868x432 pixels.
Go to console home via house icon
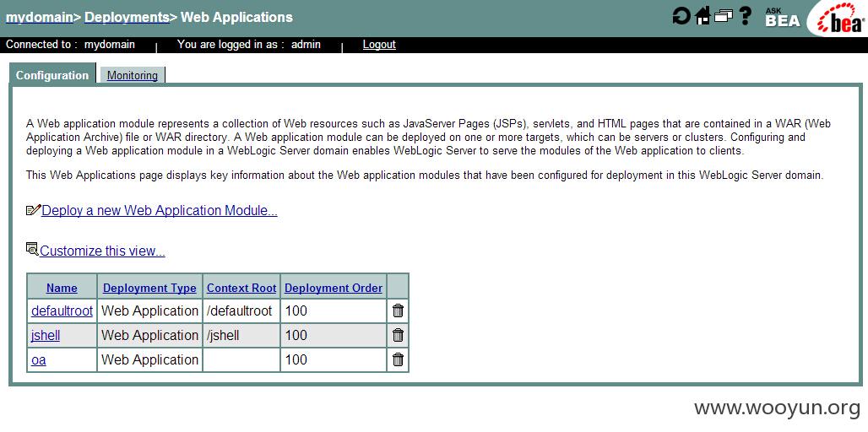[x=702, y=16]
